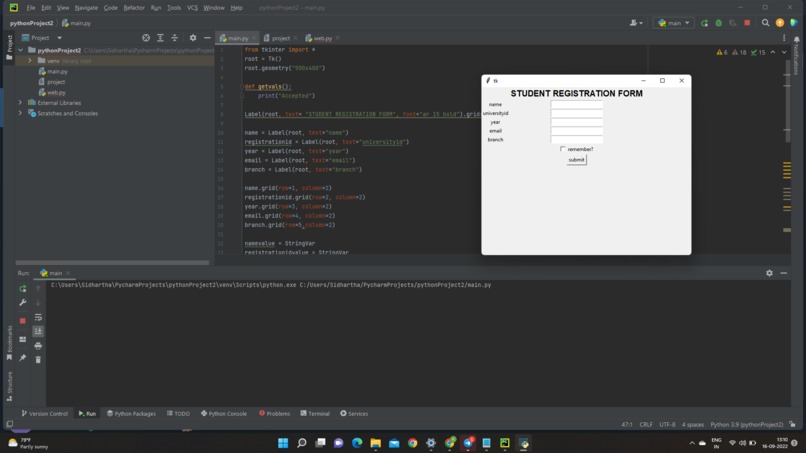Collapse pythonProject2 root folder

coord(21,50)
